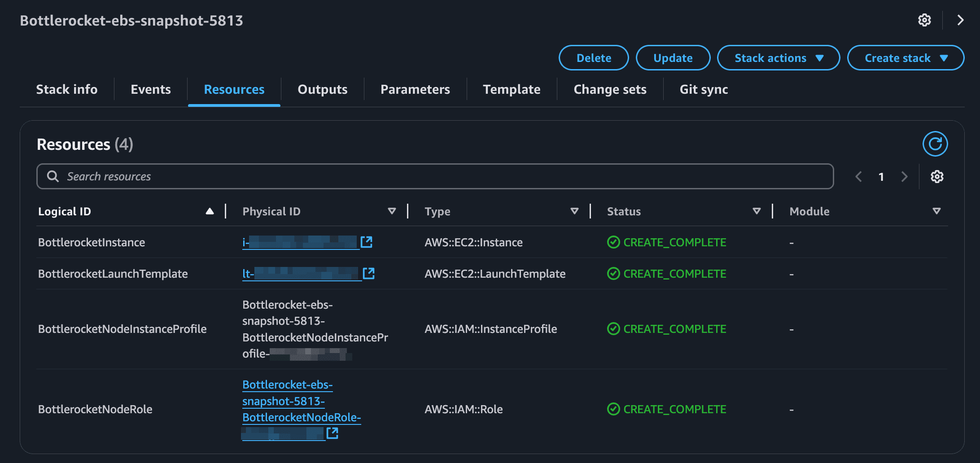Select the BottlerocketLaunchTemplate logical ID cell
The image size is (980, 463).
pyautogui.click(x=113, y=274)
